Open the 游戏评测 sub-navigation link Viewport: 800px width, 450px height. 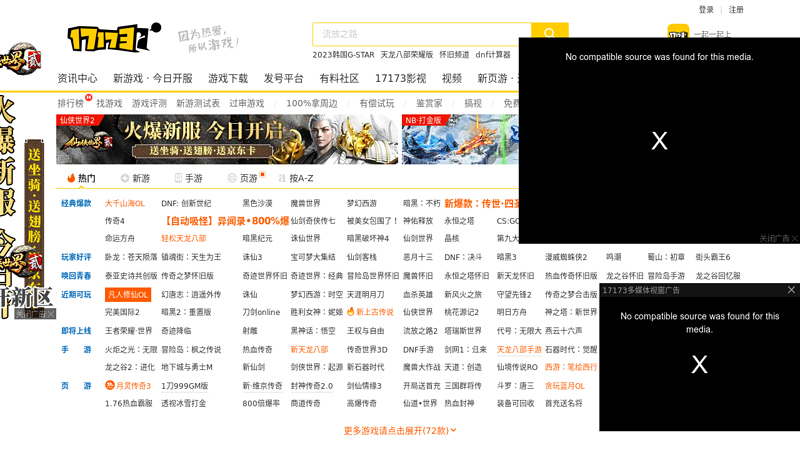tap(149, 103)
